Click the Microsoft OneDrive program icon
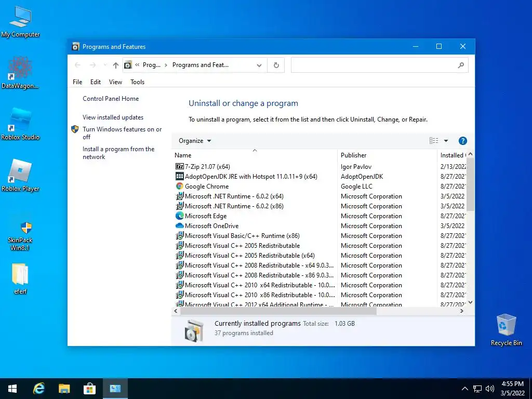This screenshot has width=532, height=399. tap(179, 225)
